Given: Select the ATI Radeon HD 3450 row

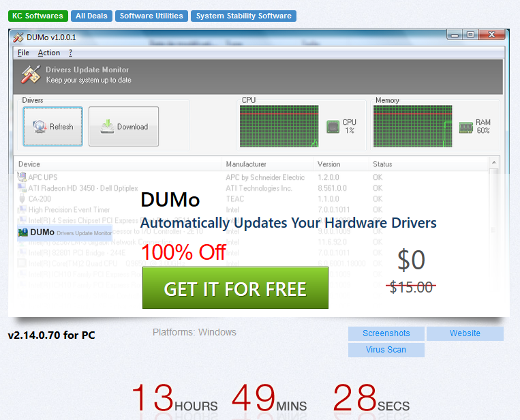Looking at the screenshot, I should 252,188.
